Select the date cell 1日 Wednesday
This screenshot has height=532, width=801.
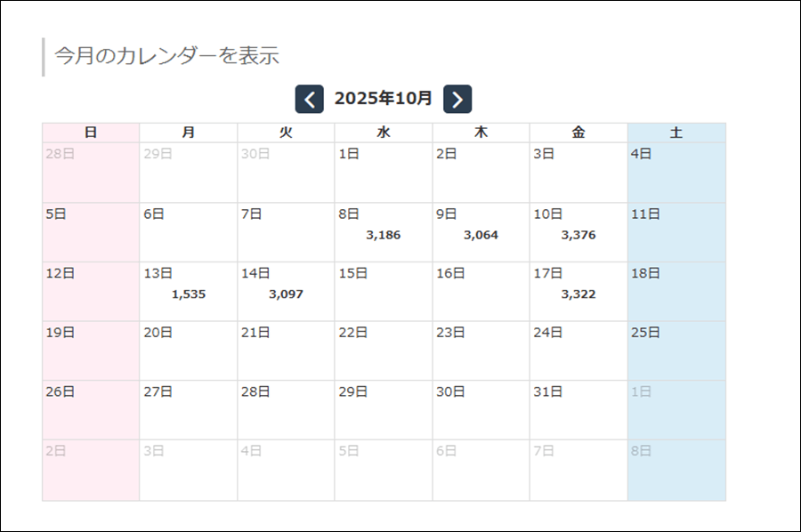coord(384,173)
